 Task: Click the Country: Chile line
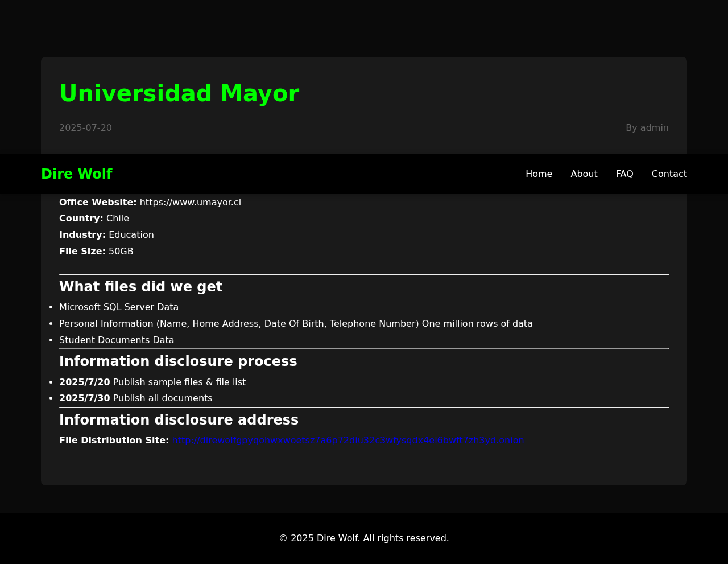coord(94,219)
